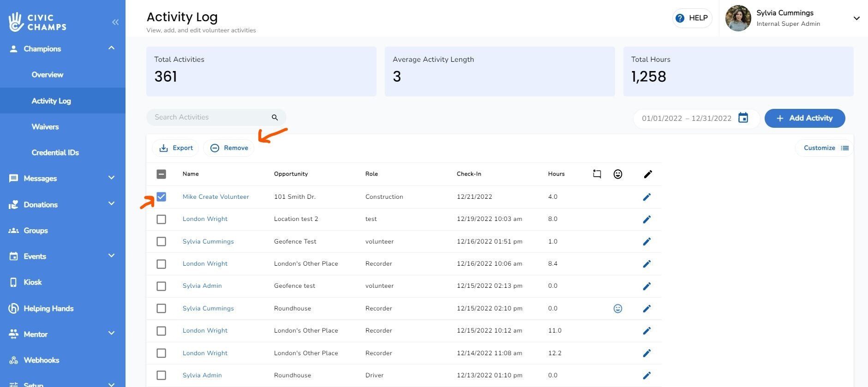This screenshot has height=387, width=868.
Task: Edit the Geofence Test activity pencil
Action: [x=647, y=242]
